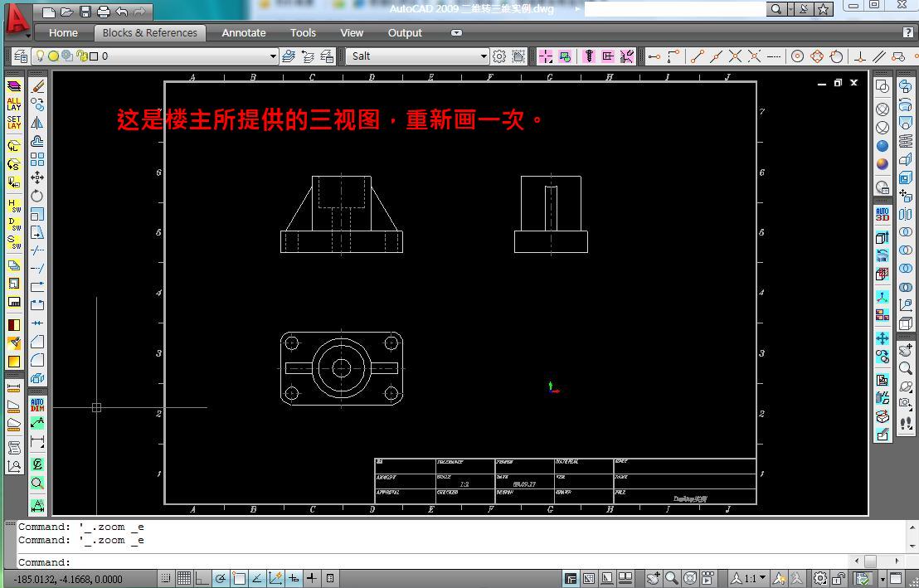Open the Salt style dropdown
The image size is (919, 588).
(484, 56)
